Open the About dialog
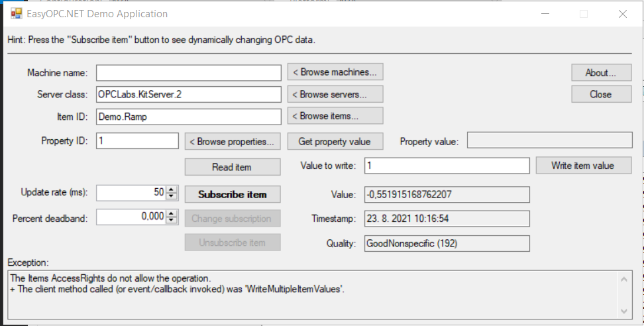The height and width of the screenshot is (326, 644). pos(602,73)
